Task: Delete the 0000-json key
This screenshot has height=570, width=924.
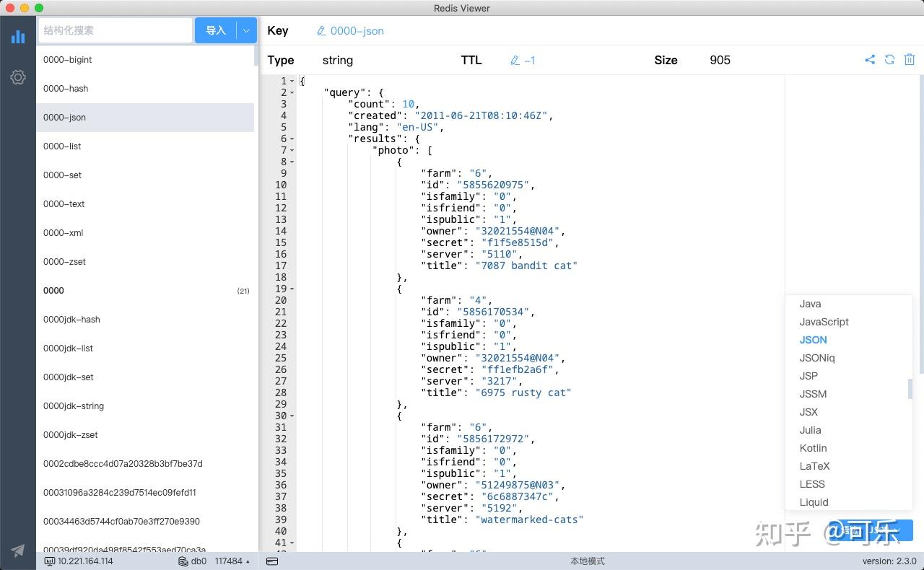Action: [x=909, y=60]
